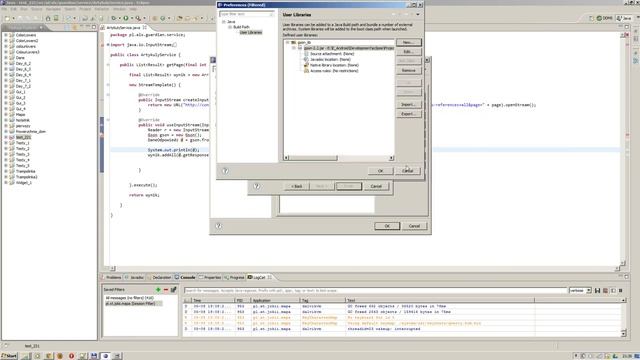Open the Android SDK Manager toolbar icon
Screen dimensions: 640x360
[x=48, y=18]
